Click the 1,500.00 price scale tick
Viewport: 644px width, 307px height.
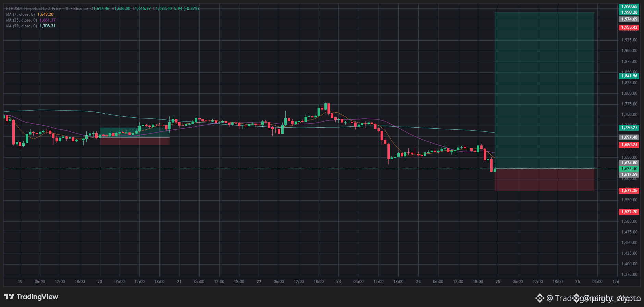629,221
